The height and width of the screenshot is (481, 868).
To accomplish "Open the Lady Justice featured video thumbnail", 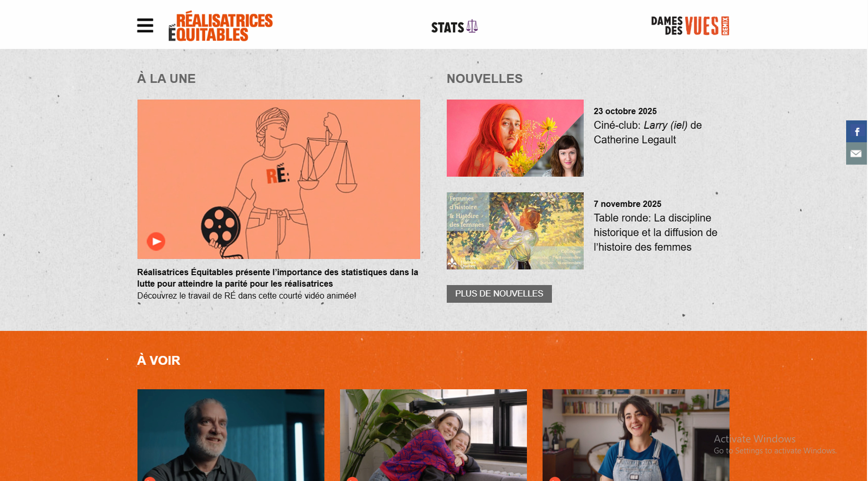I will pos(278,179).
